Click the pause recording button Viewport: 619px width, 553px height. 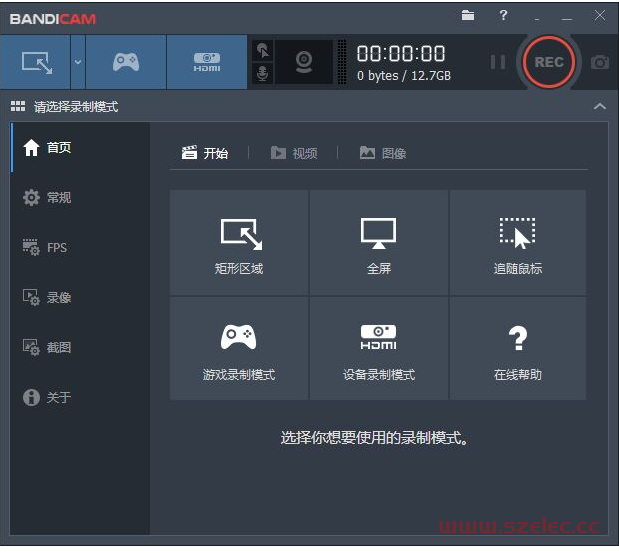click(x=497, y=62)
